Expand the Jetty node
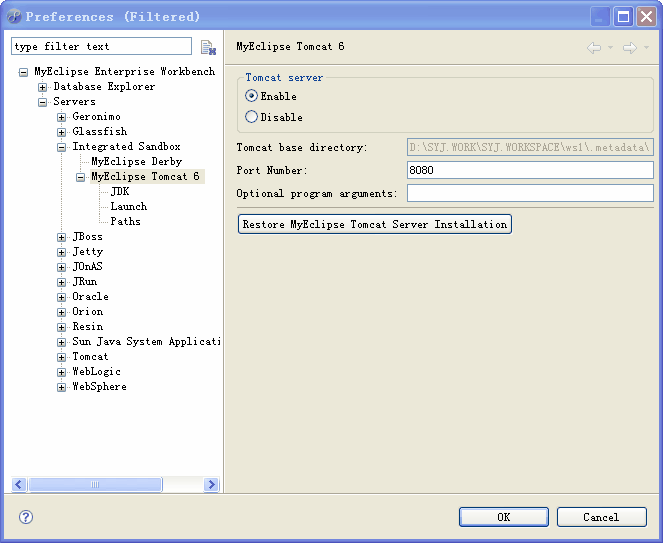The width and height of the screenshot is (663, 543). [x=61, y=252]
